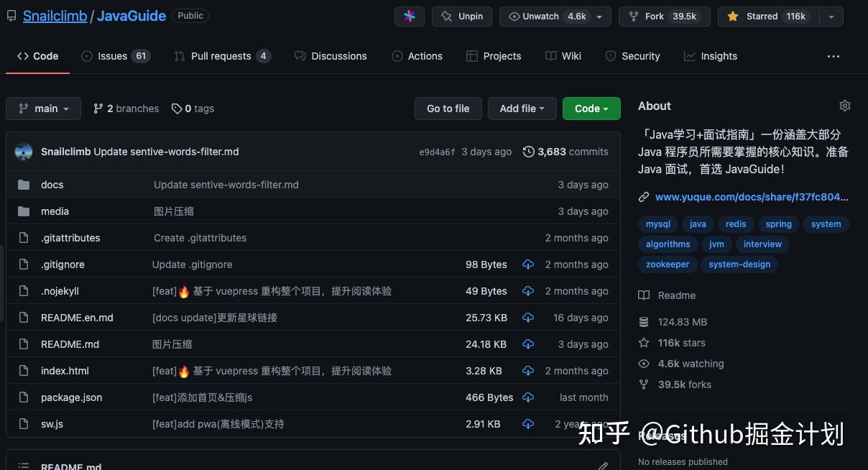Open the commit history via the clock icon
This screenshot has width=868, height=470.
[x=529, y=152]
